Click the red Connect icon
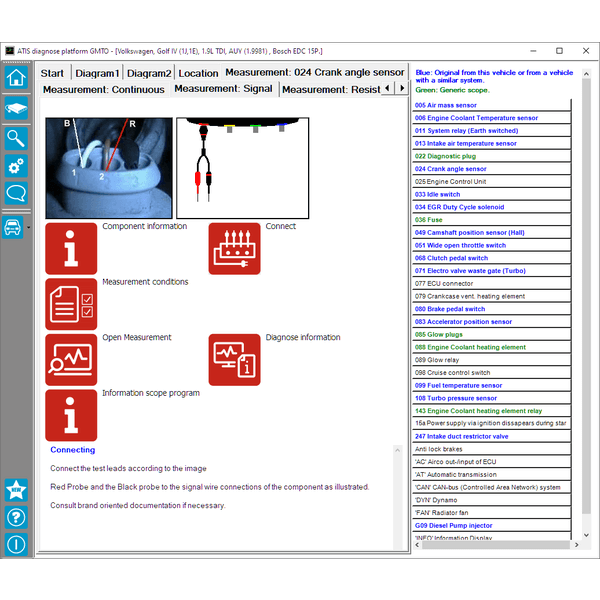Viewport: 600px width, 600px height. click(234, 248)
